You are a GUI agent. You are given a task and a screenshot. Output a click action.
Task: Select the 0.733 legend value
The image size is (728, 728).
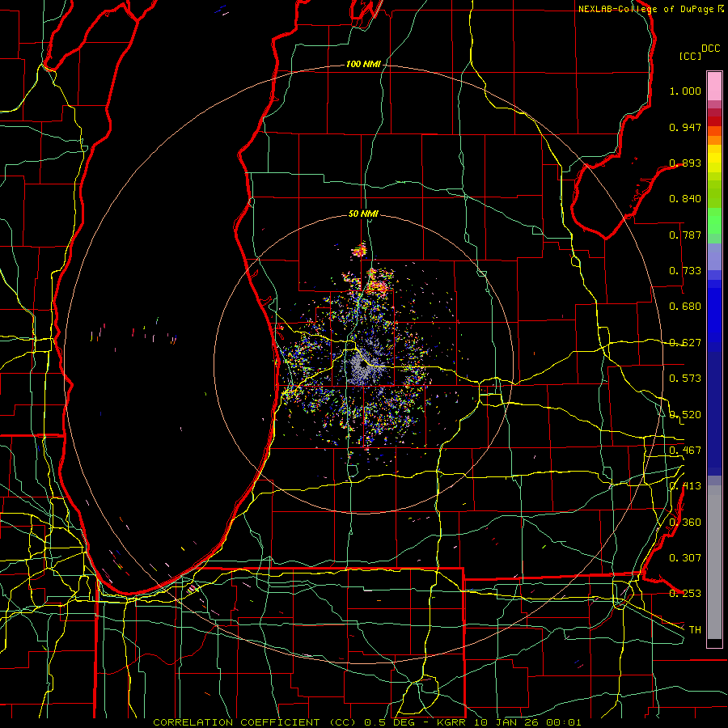click(x=685, y=271)
